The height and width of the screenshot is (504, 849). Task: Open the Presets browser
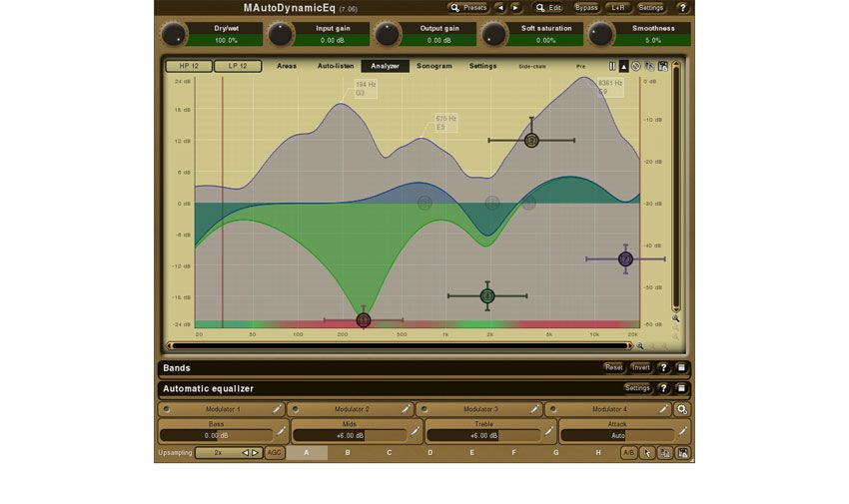(467, 8)
